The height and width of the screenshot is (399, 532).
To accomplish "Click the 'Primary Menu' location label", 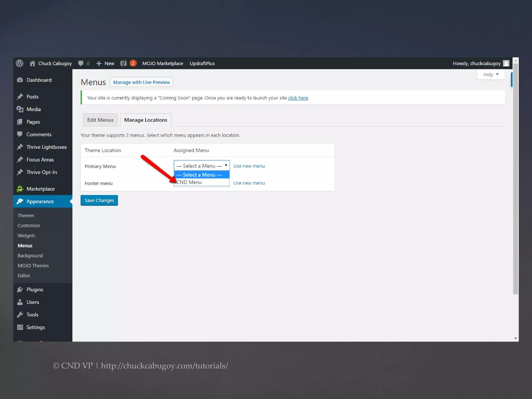I will (x=100, y=166).
